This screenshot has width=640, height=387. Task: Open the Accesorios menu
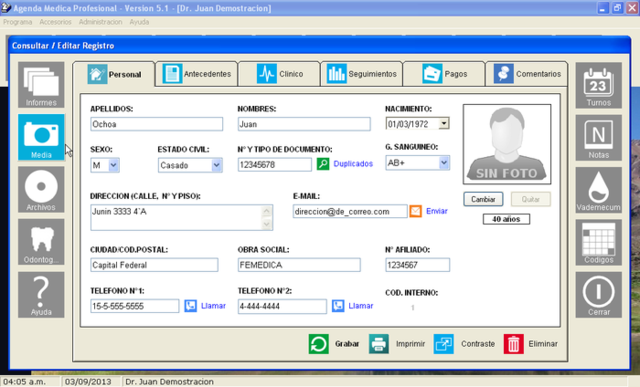point(56,22)
